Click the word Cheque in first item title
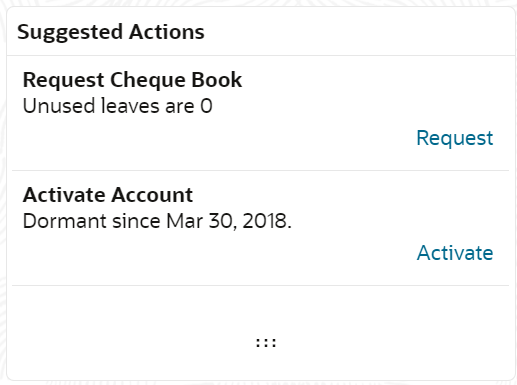Viewport: 517px width, 385px height. click(x=148, y=81)
